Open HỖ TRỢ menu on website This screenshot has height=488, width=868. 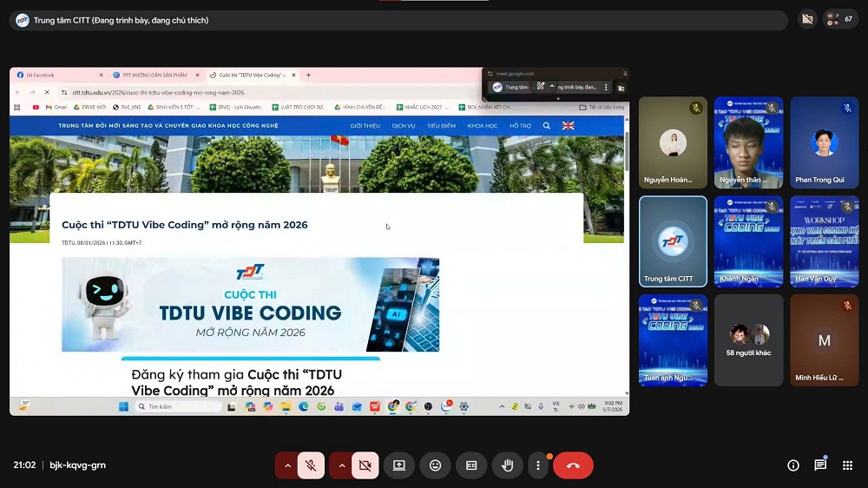520,126
